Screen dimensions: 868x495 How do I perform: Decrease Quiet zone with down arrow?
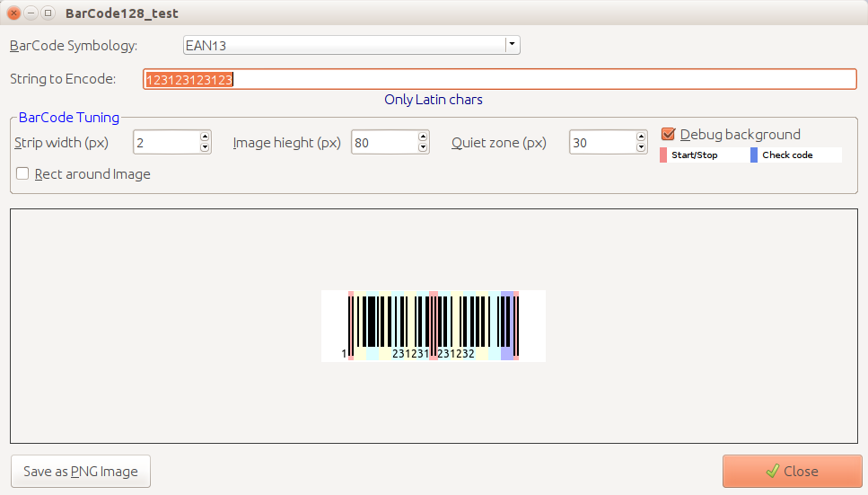coord(641,147)
